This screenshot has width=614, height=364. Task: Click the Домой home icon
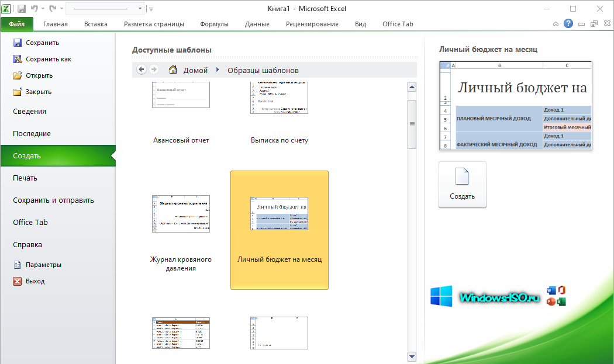tap(173, 70)
